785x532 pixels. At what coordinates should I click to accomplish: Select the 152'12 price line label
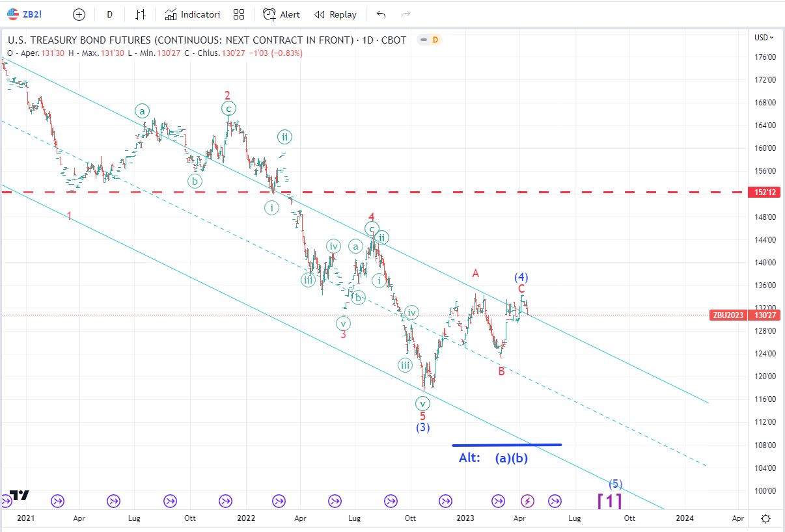pos(765,193)
